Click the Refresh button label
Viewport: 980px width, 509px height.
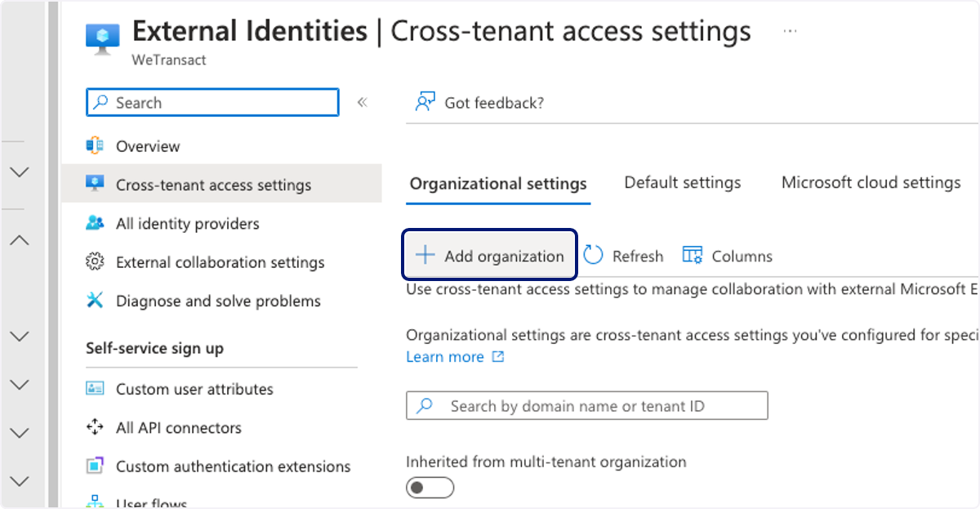coord(638,257)
